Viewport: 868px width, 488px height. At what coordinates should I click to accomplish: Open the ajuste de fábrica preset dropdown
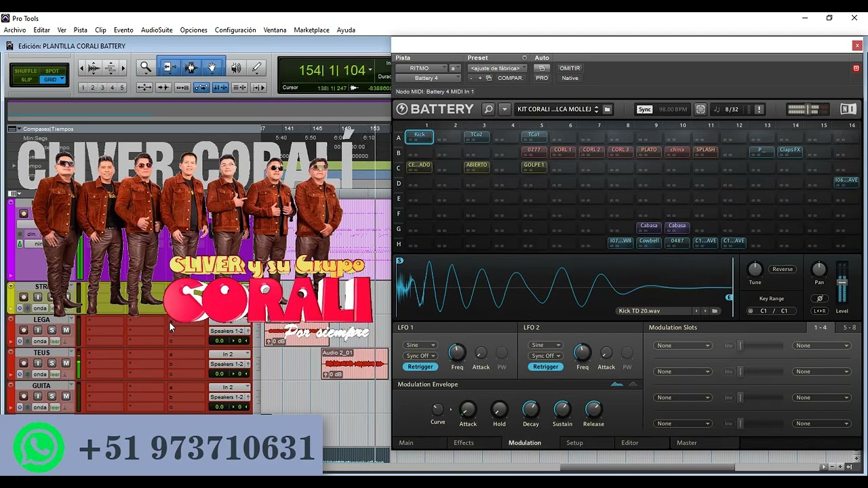pos(497,68)
